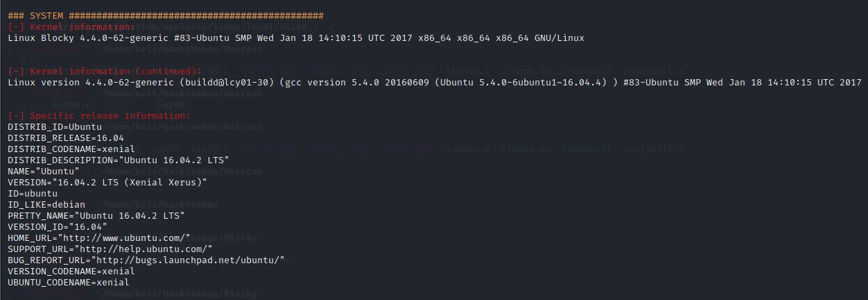Click the PRETTY_NAME line

point(96,215)
